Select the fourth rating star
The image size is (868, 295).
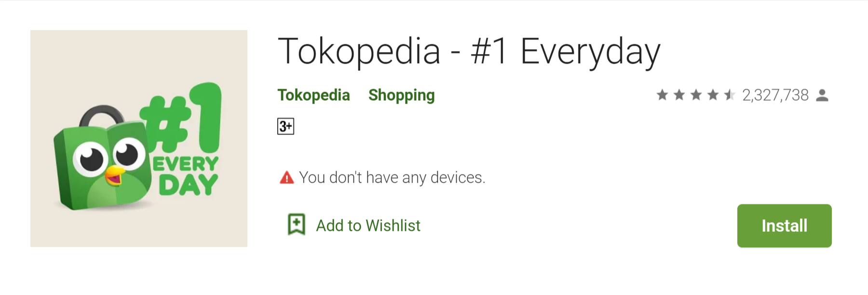click(712, 95)
